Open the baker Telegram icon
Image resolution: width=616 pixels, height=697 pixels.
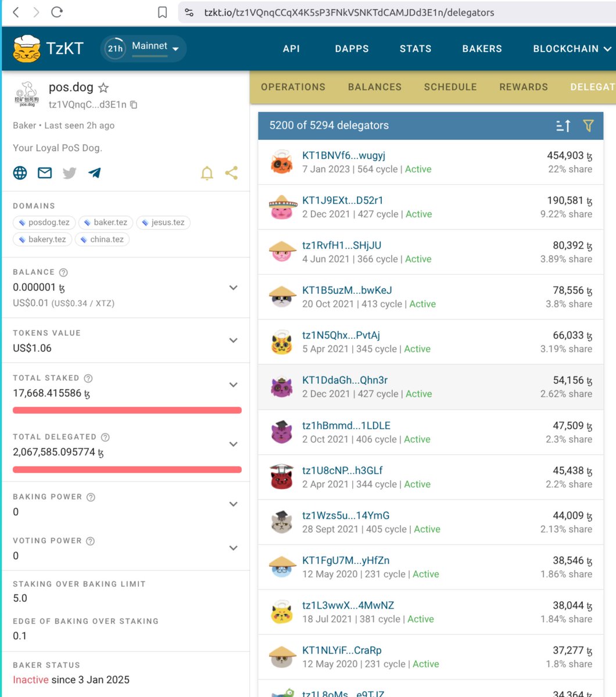click(x=94, y=173)
